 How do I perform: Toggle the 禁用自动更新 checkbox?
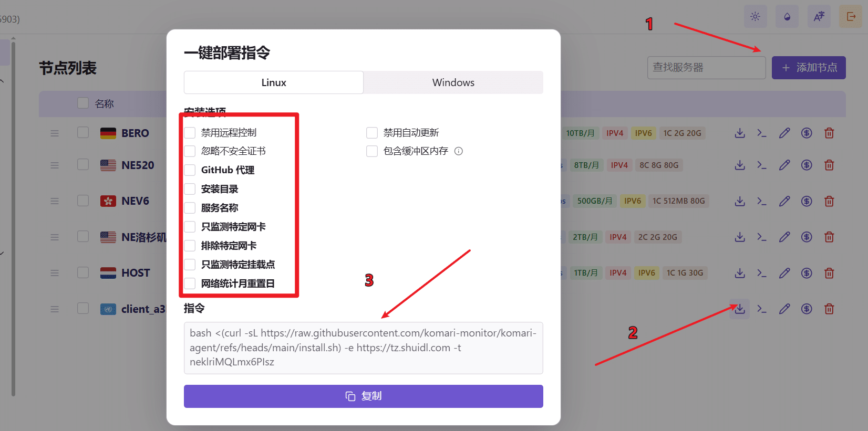(372, 133)
